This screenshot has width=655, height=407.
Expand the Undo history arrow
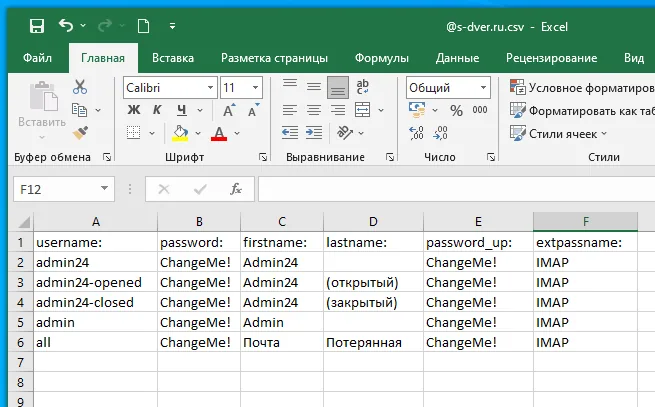(x=83, y=26)
